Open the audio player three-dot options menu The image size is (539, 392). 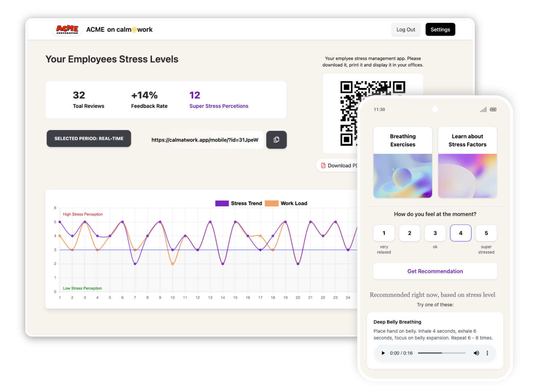point(487,353)
